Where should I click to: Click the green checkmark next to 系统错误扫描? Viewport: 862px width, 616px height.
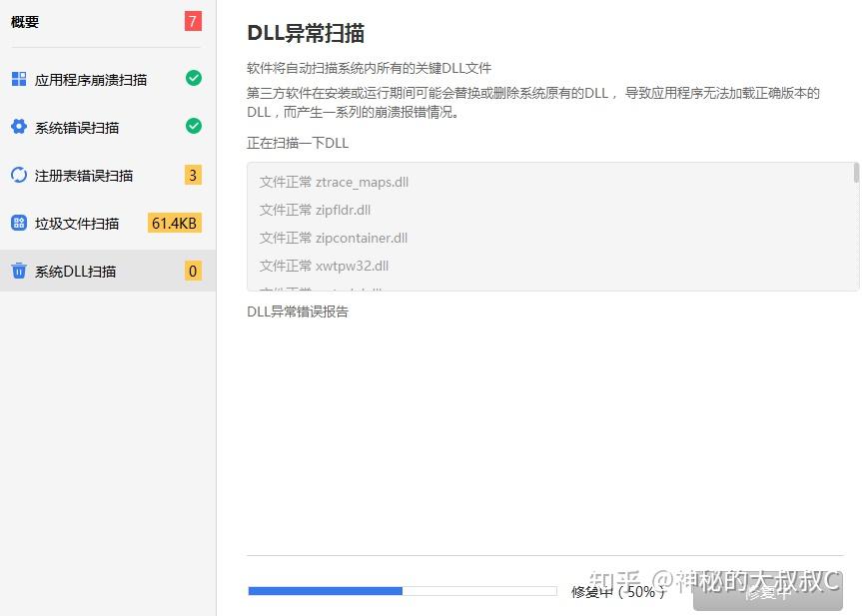click(x=192, y=126)
